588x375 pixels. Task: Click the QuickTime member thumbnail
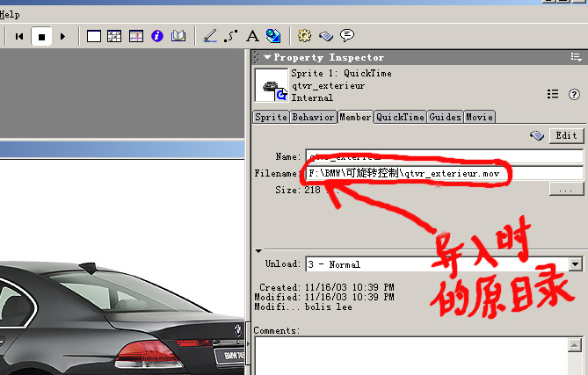tap(271, 85)
